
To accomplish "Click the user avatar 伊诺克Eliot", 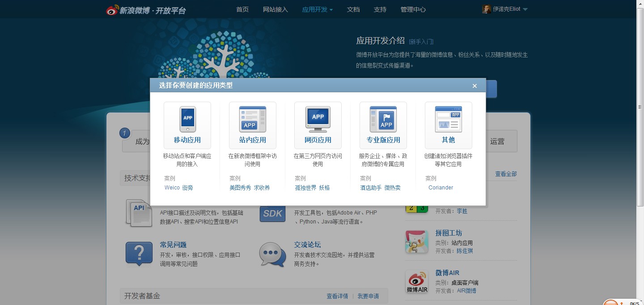I will click(487, 9).
